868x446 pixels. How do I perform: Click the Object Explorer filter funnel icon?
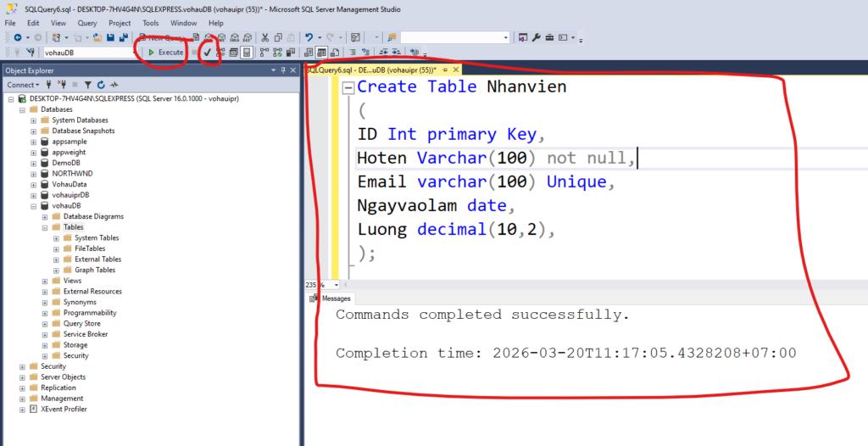87,85
